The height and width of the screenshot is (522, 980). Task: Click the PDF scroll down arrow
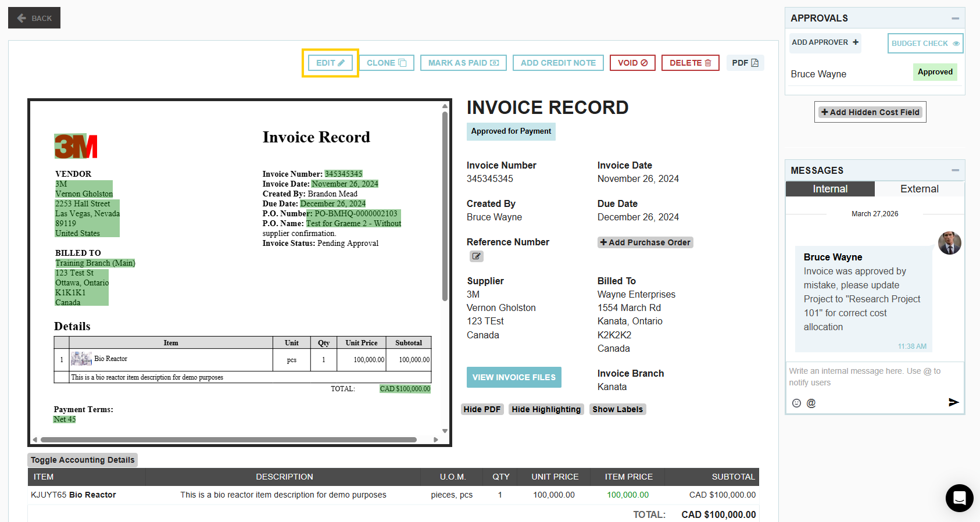[x=445, y=431]
